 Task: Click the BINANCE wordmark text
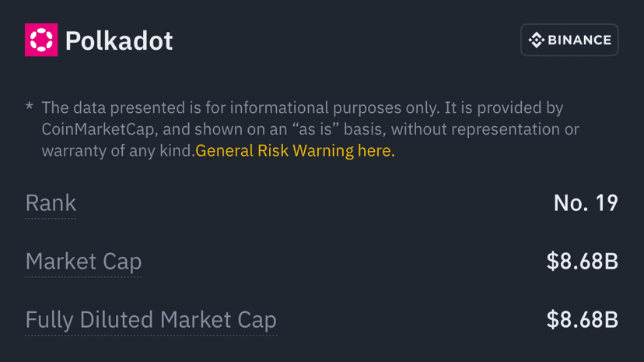tap(579, 40)
